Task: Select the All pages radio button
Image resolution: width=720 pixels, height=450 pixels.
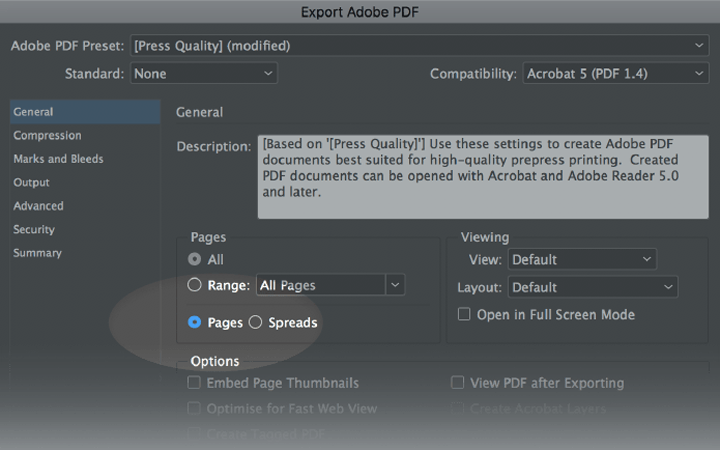Action: pyautogui.click(x=195, y=259)
